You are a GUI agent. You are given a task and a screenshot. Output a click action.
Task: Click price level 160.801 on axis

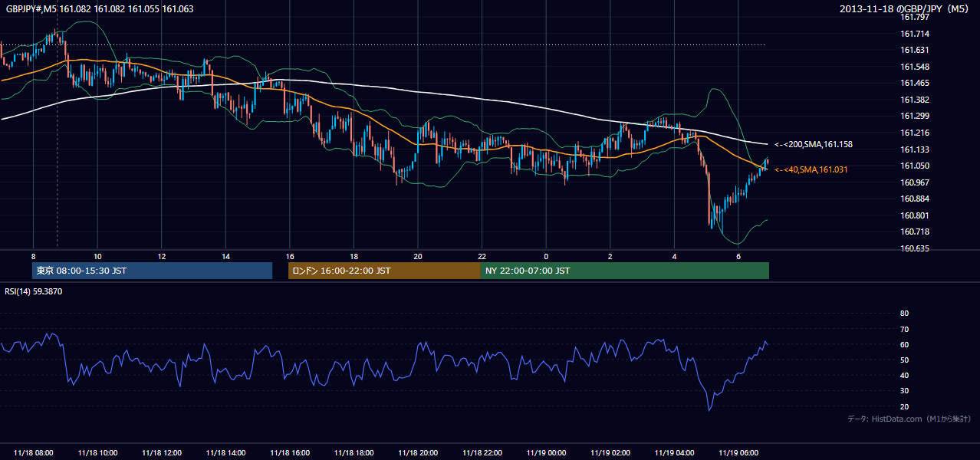tap(914, 215)
